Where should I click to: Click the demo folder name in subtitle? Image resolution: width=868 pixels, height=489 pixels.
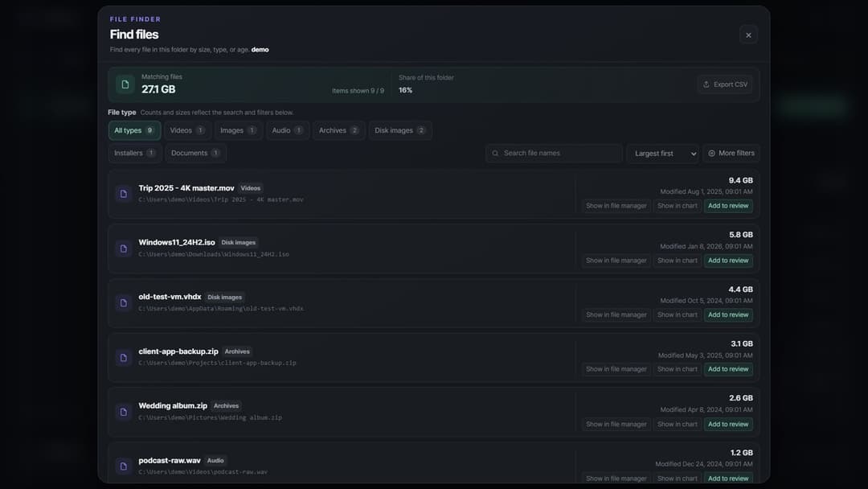click(260, 50)
